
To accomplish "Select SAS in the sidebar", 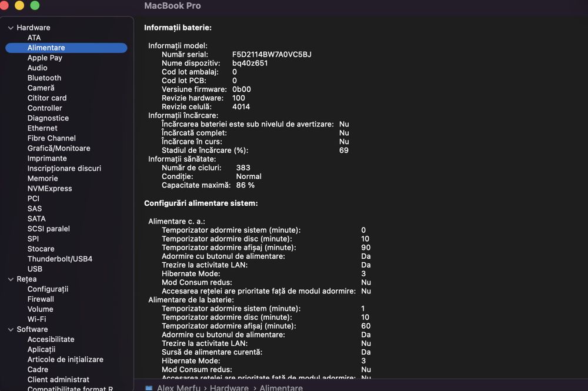I will 35,208.
